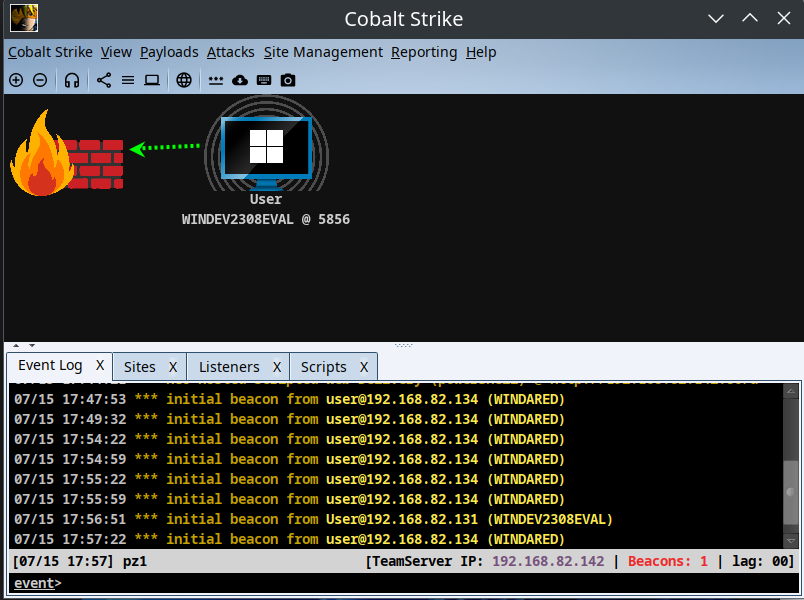Show targets view with laptop icon
Viewport: 804px width, 600px height.
152,80
